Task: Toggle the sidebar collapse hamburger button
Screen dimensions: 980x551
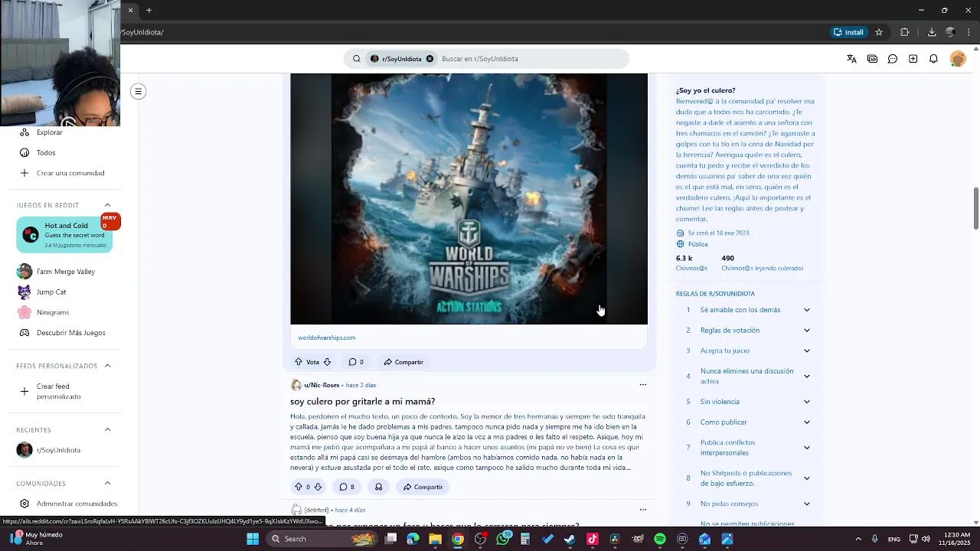Action: tap(138, 92)
